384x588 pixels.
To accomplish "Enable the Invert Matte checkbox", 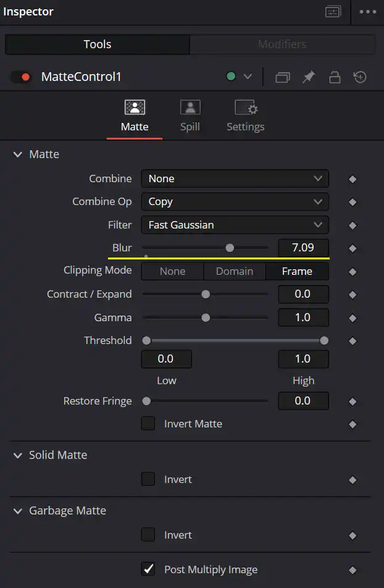I will [x=148, y=424].
